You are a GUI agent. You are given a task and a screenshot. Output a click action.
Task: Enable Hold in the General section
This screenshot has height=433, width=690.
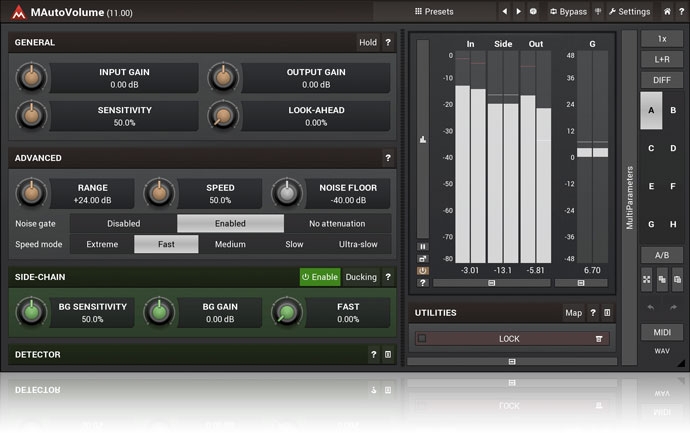coord(368,43)
